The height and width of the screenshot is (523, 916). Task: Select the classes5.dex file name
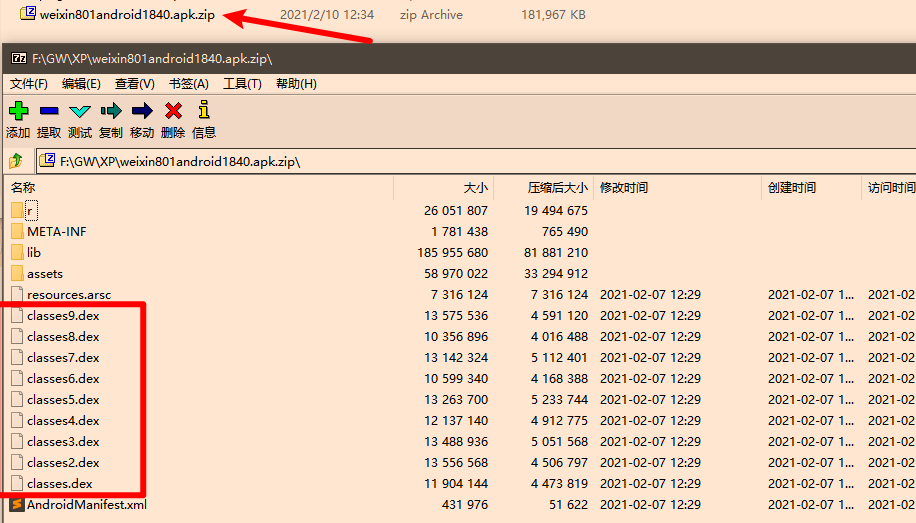click(63, 400)
